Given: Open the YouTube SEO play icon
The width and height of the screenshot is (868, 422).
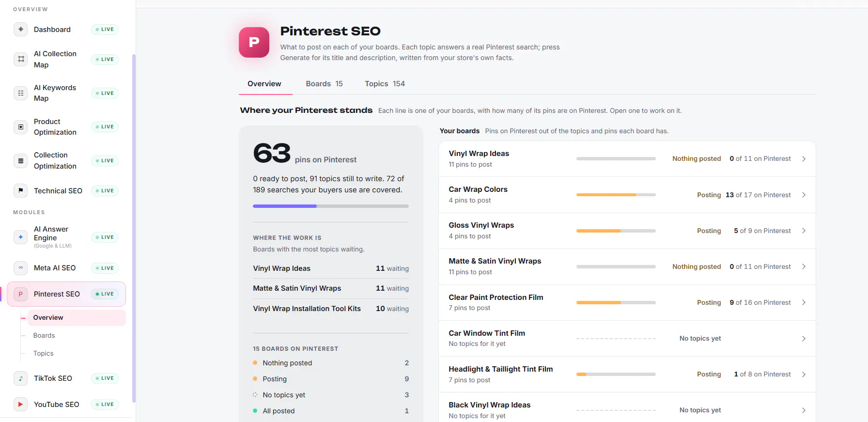Looking at the screenshot, I should click(x=20, y=405).
